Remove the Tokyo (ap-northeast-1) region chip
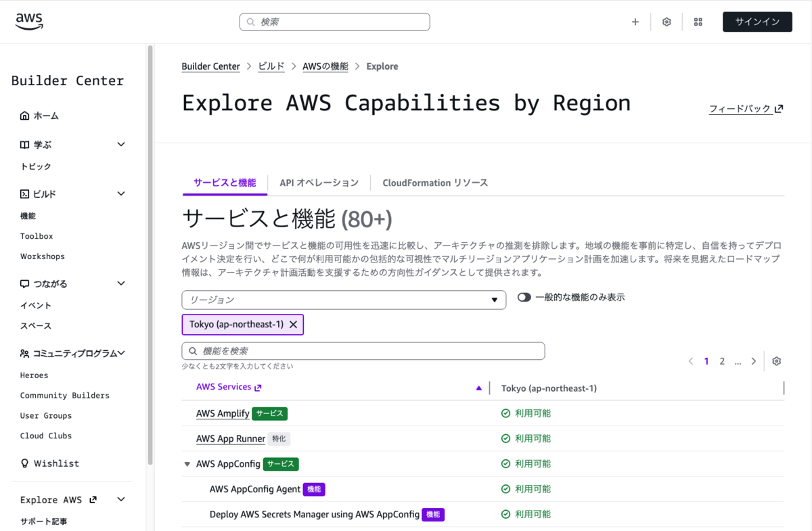Image resolution: width=812 pixels, height=531 pixels. [x=293, y=325]
